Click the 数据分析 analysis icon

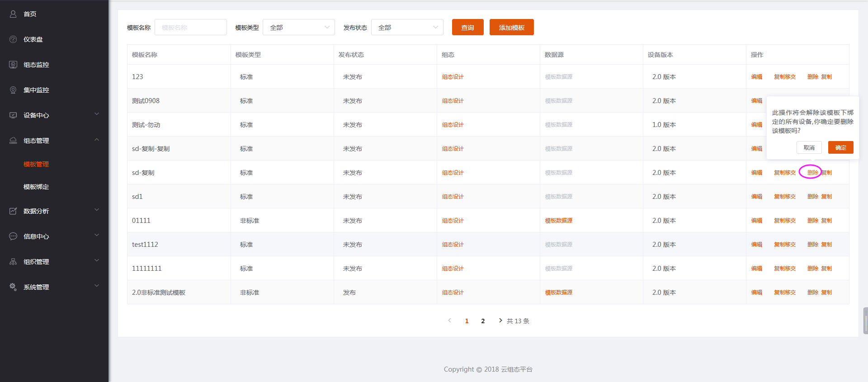point(13,211)
